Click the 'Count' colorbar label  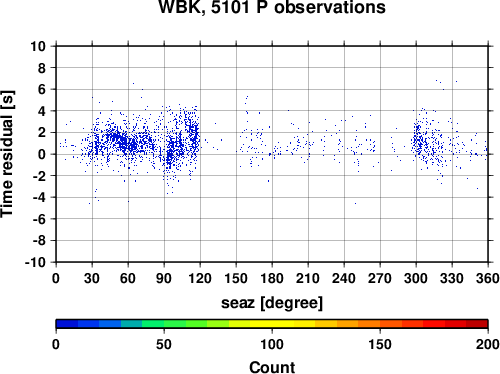tap(272, 367)
